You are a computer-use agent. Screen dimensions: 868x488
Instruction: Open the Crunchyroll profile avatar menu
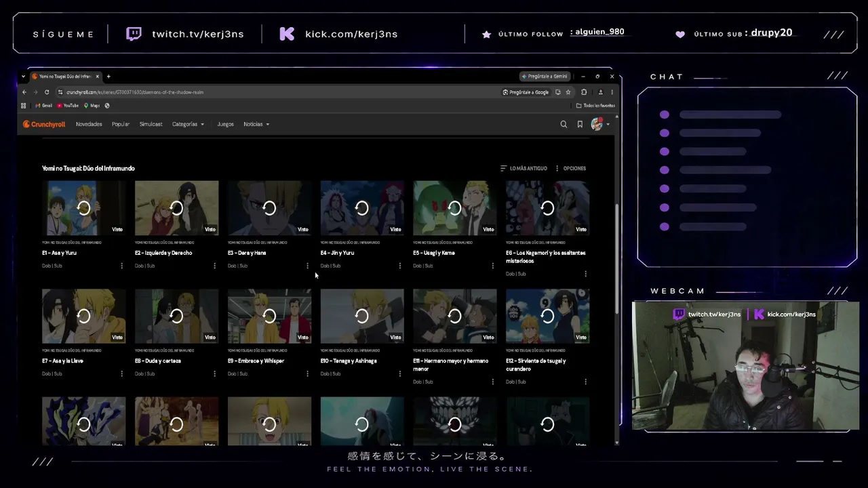click(x=599, y=124)
